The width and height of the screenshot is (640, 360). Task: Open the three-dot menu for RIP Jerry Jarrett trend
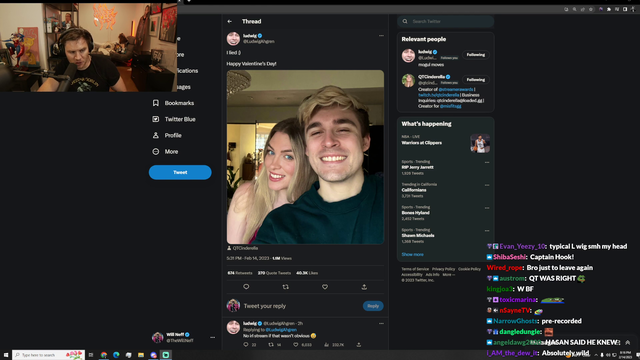[487, 162]
